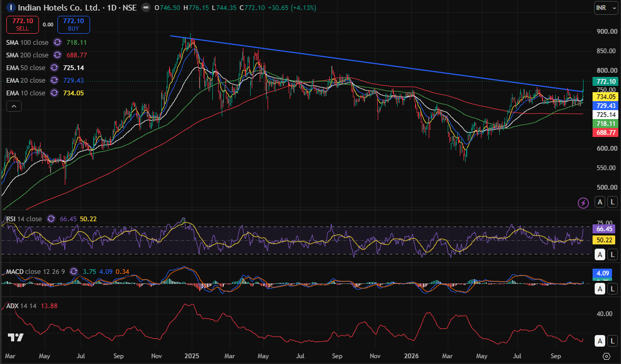The image size is (621, 364).
Task: Click the blue 729.43 EMA price tag
Action: point(606,106)
